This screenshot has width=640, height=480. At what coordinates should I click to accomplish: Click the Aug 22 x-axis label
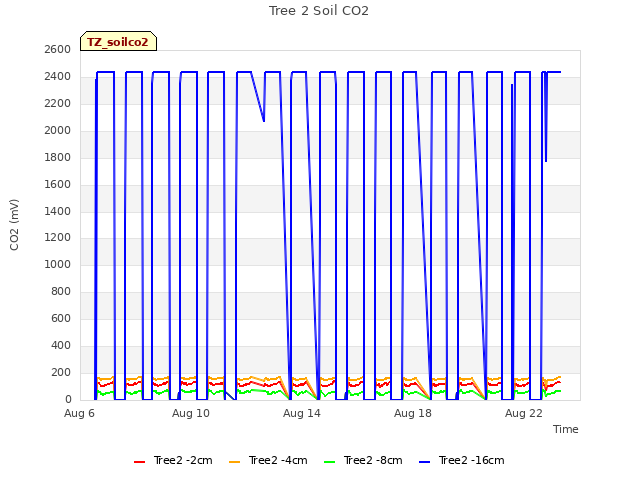[x=524, y=413]
